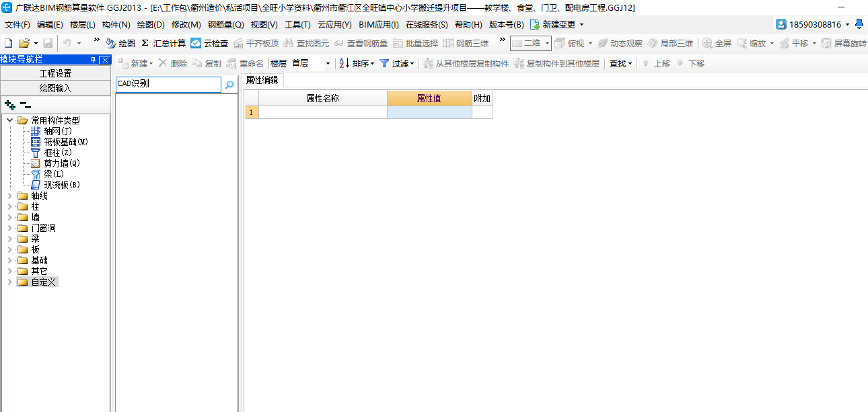Click 动态观察 orbit icon
868x412 pixels.
coord(603,43)
